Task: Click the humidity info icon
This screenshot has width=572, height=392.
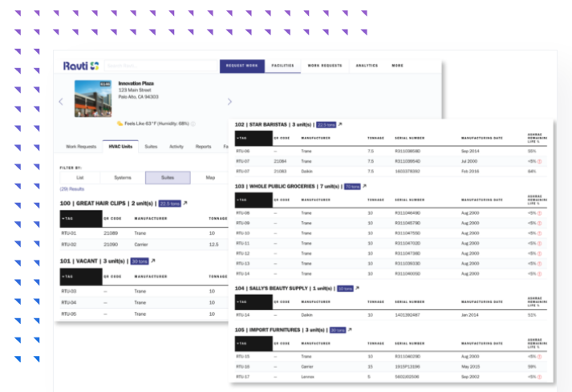Action: (193, 124)
